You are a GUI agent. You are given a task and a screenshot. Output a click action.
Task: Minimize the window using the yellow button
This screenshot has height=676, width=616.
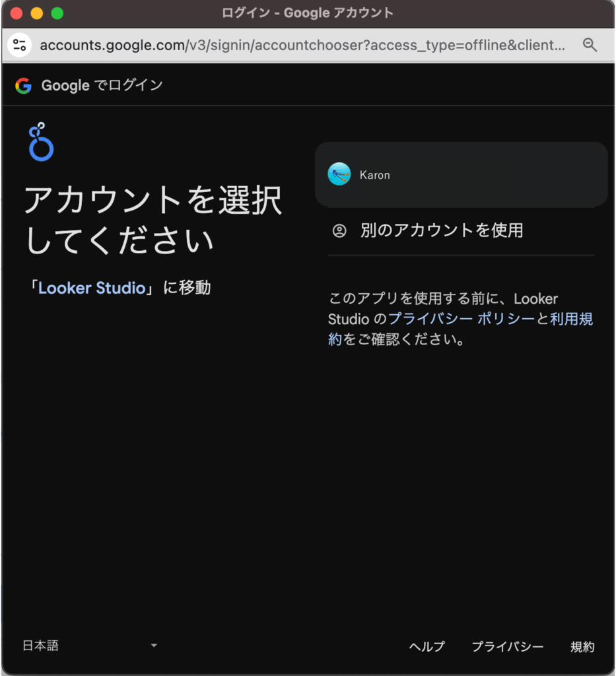click(x=37, y=13)
